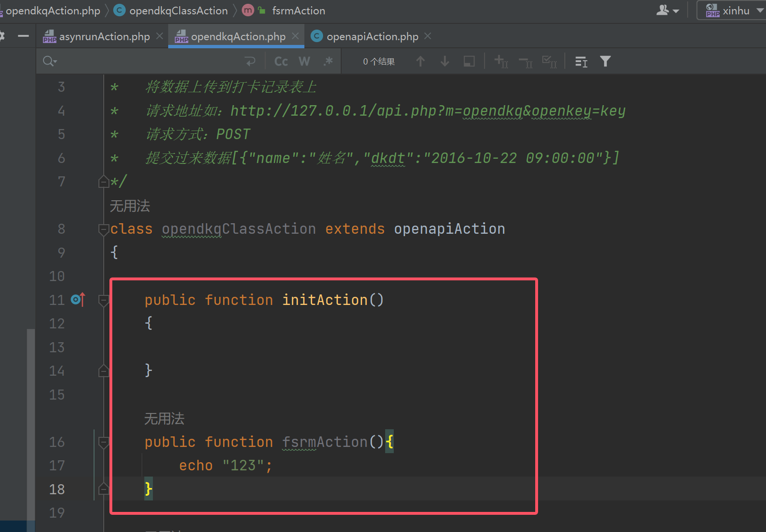
Task: Close the asynrunAction.php tab
Action: tap(160, 36)
